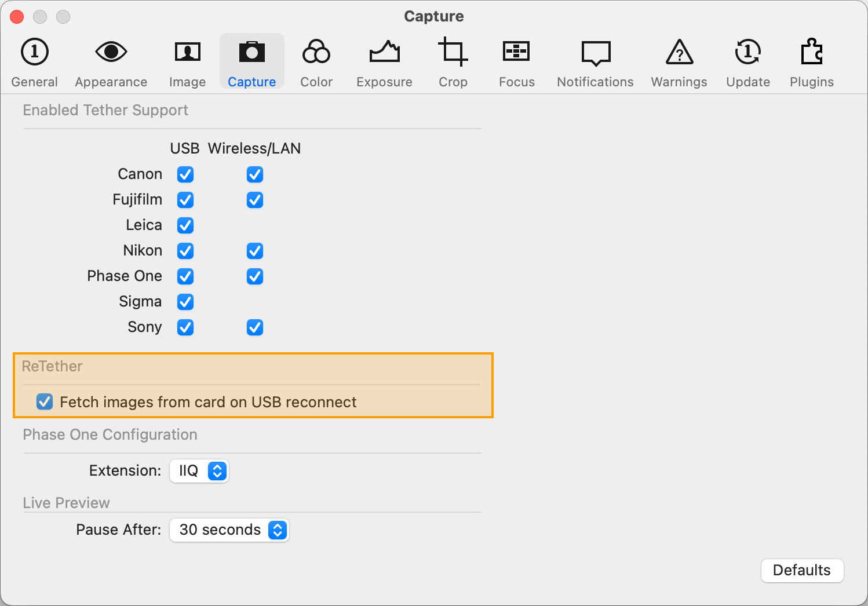
Task: Disable Leica USB tether support
Action: [x=185, y=225]
